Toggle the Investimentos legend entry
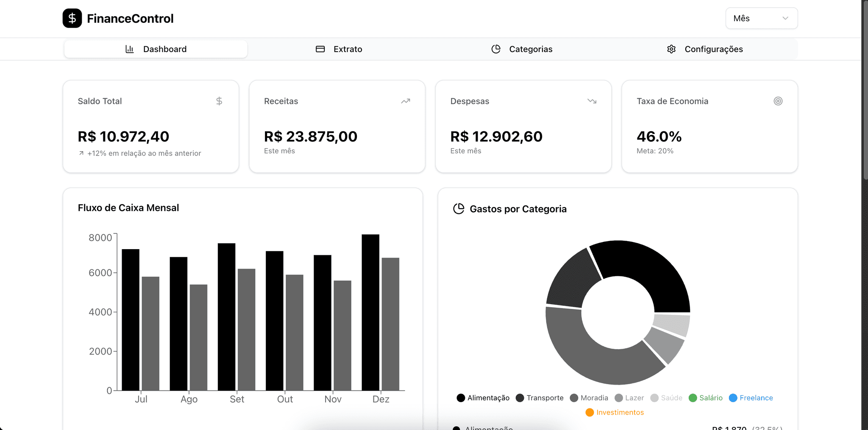This screenshot has width=868, height=430. (x=614, y=412)
